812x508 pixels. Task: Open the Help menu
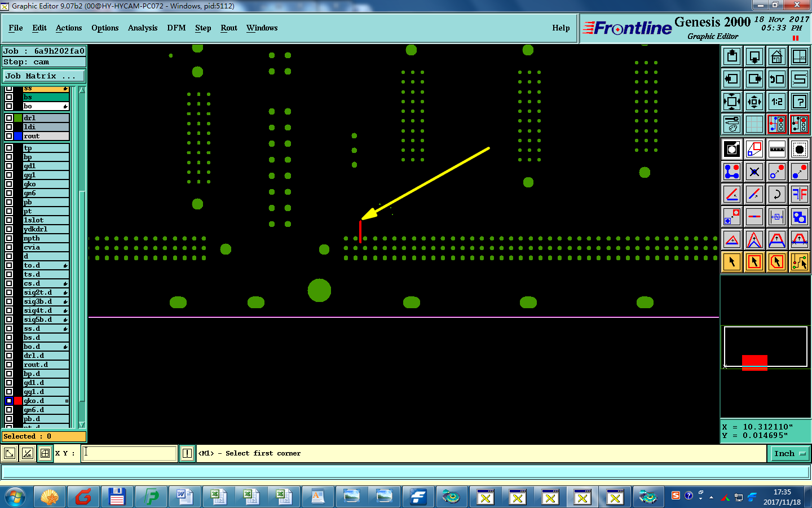pos(561,28)
